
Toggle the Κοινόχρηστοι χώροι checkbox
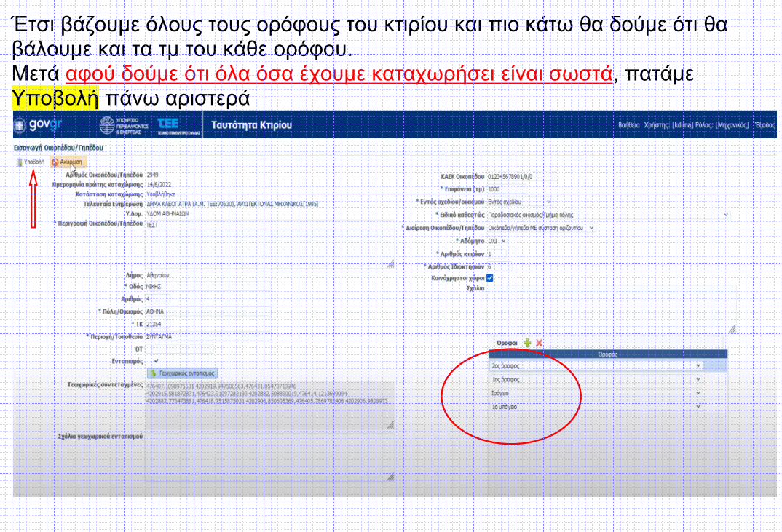click(489, 278)
